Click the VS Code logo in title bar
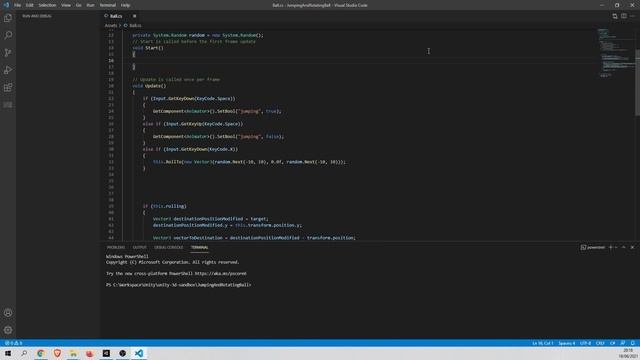The width and height of the screenshot is (640, 360). [6, 5]
